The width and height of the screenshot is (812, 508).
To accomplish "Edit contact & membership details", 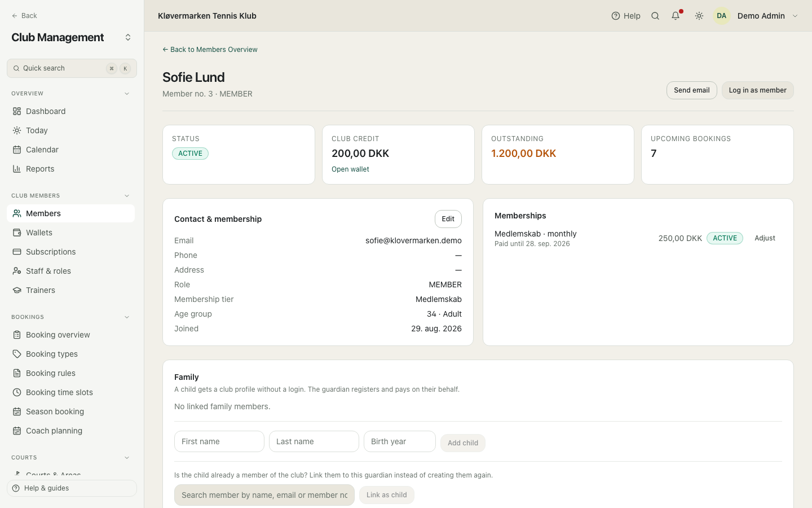I will click(x=448, y=219).
